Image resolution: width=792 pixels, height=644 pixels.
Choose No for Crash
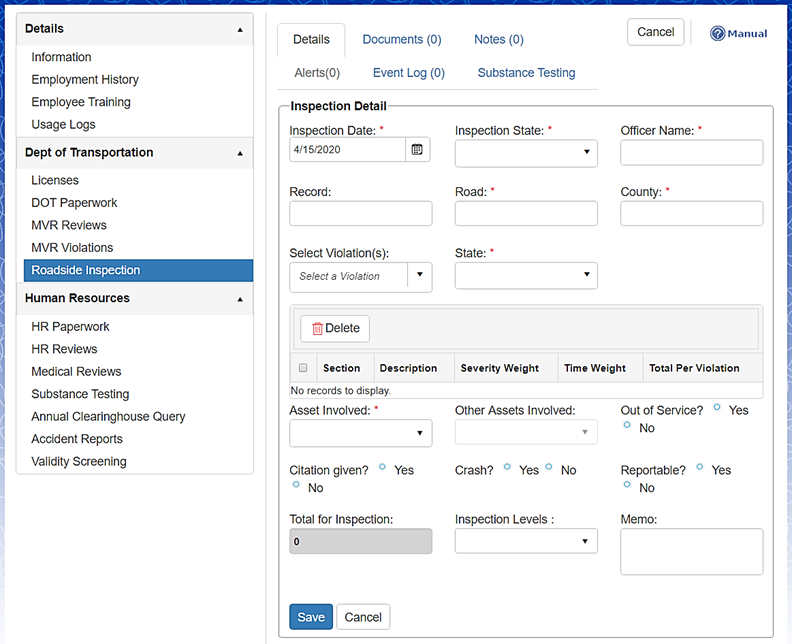pyautogui.click(x=549, y=467)
